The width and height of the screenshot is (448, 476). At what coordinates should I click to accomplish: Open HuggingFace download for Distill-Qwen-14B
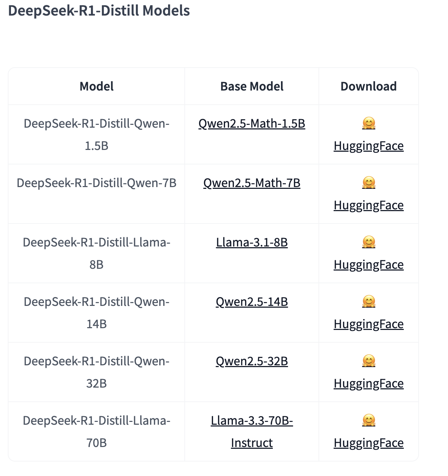click(x=368, y=324)
